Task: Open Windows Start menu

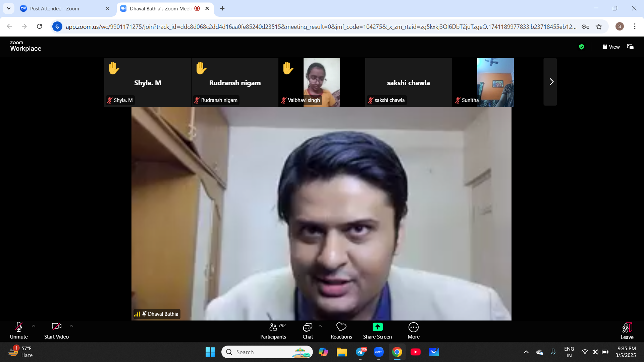Action: [210, 352]
